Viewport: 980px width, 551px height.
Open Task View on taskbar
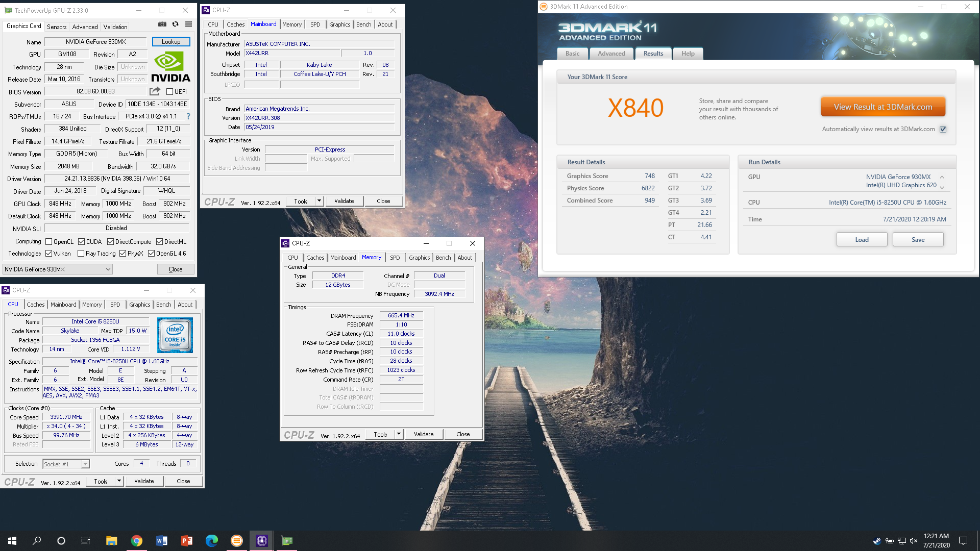(86, 541)
